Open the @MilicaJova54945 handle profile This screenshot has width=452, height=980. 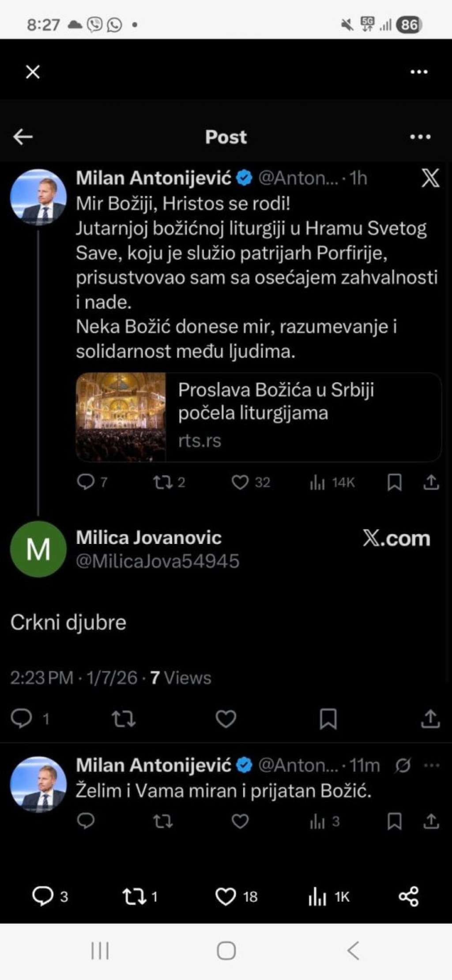[158, 561]
